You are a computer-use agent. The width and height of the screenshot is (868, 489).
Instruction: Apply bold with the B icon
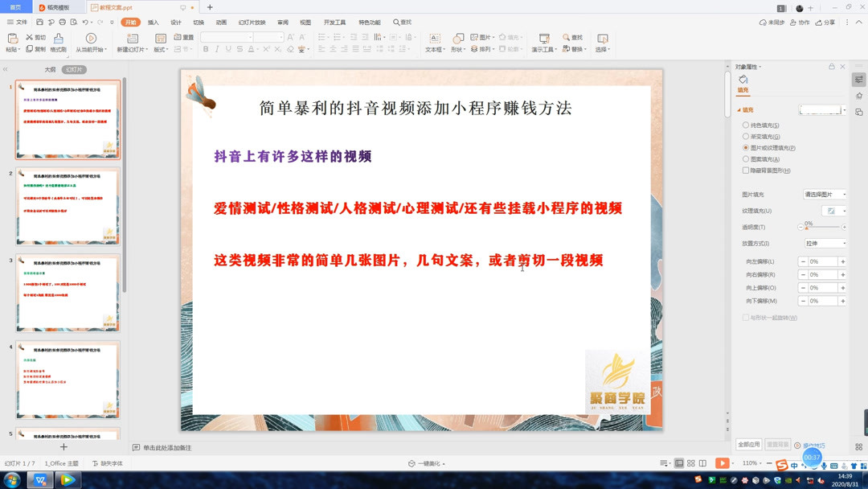point(206,49)
